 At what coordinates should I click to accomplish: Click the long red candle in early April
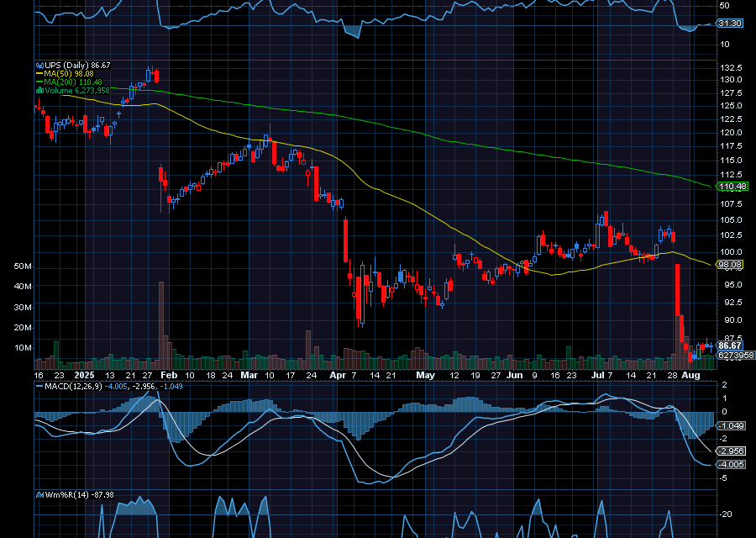346,240
